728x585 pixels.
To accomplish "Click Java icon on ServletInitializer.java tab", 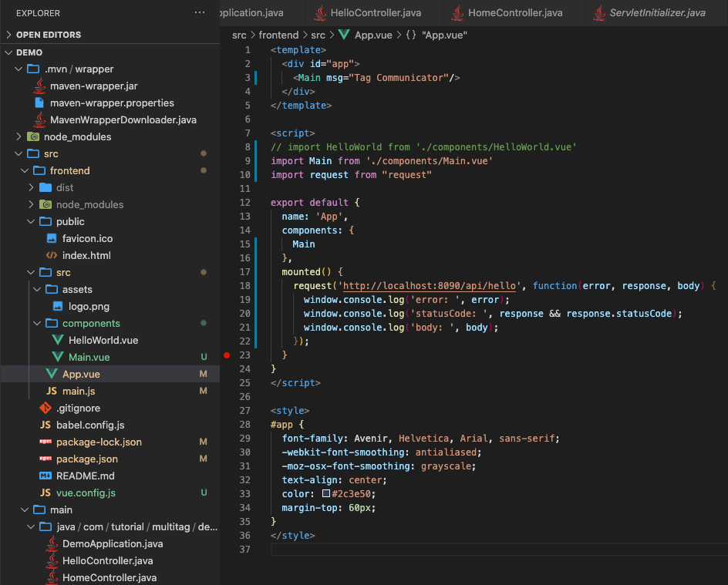I will [599, 13].
